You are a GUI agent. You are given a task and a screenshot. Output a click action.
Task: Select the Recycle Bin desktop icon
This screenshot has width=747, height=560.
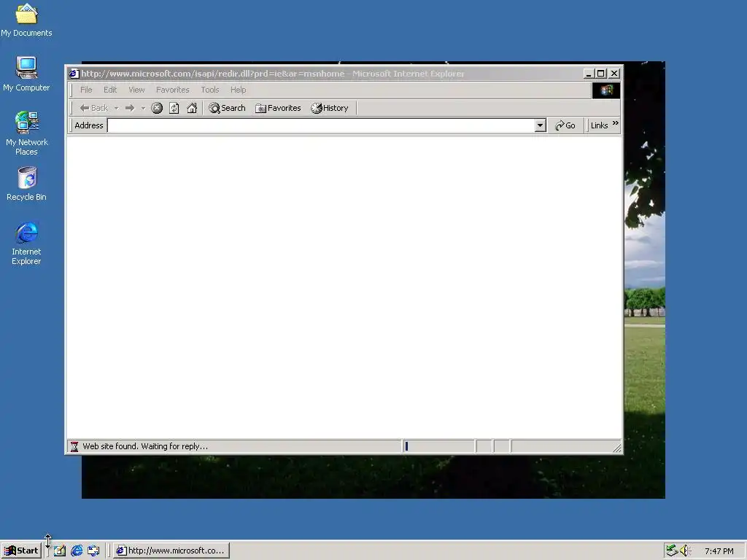pos(26,184)
